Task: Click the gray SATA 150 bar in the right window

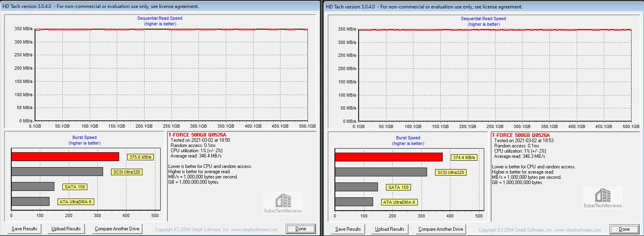Action: 357,187
